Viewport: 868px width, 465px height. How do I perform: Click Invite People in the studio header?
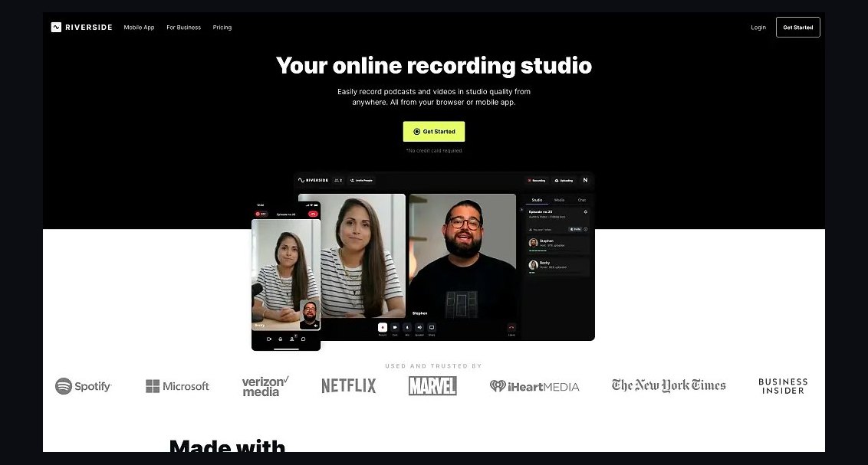361,180
